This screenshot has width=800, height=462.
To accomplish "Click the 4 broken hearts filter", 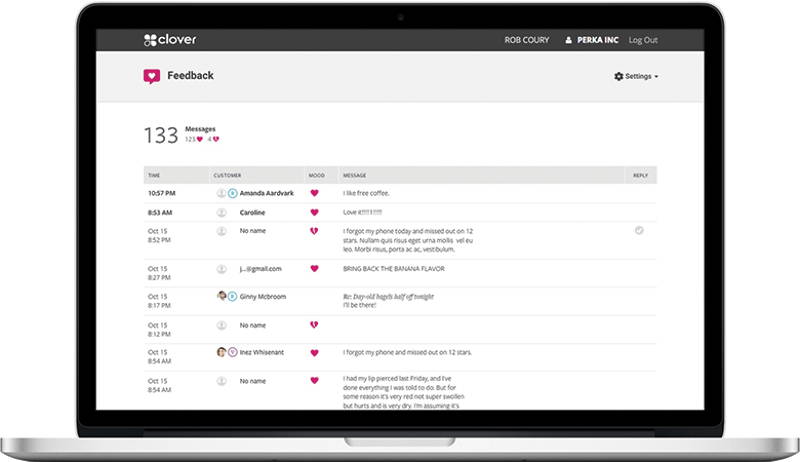I will click(213, 139).
